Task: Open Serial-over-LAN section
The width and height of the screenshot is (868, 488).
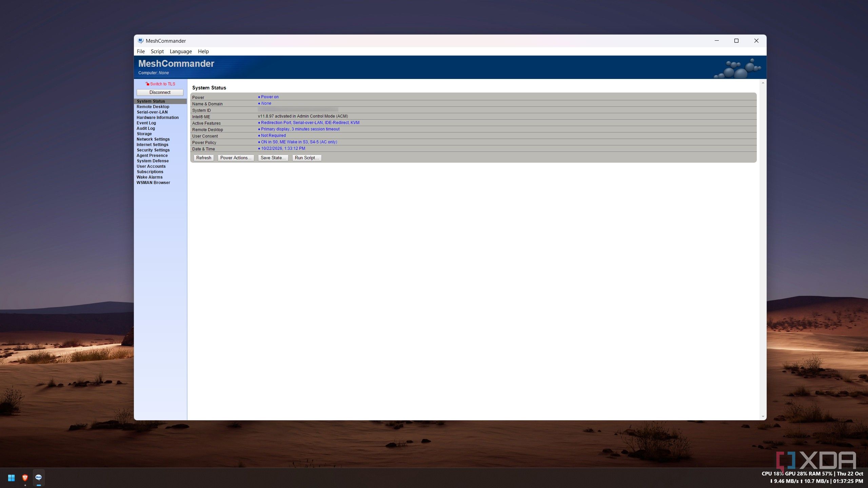Action: [x=152, y=112]
